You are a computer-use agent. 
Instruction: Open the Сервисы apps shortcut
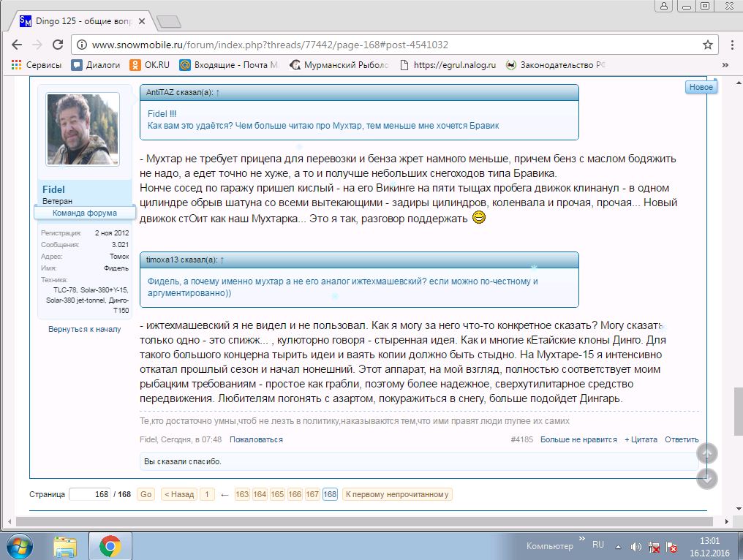pyautogui.click(x=37, y=65)
